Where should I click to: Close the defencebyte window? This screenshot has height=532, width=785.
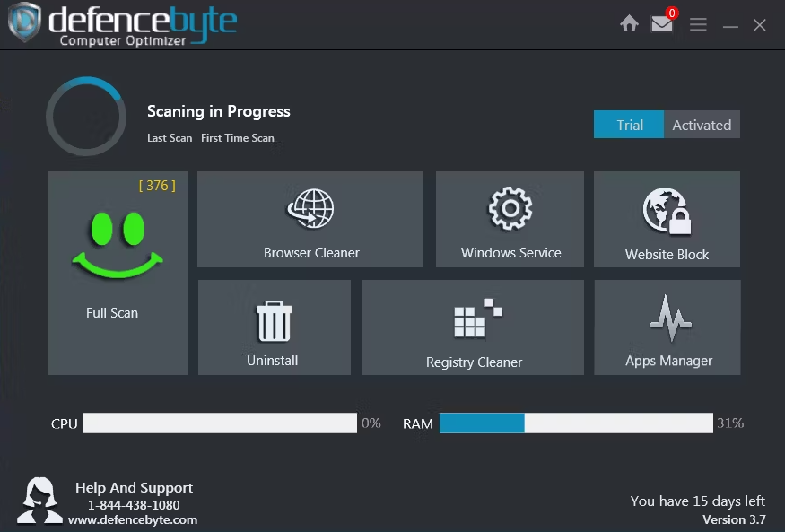(x=760, y=25)
